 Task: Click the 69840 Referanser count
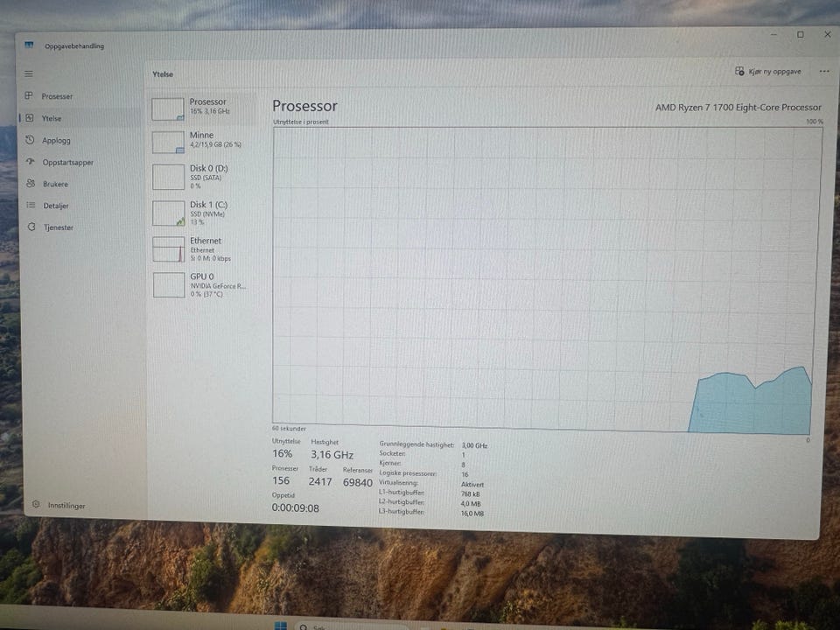pyautogui.click(x=357, y=483)
